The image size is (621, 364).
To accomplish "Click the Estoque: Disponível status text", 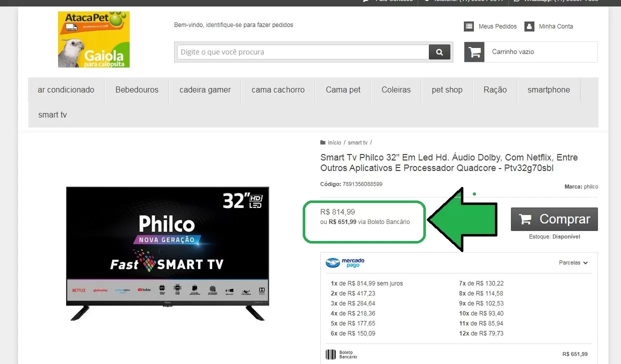I will (554, 237).
